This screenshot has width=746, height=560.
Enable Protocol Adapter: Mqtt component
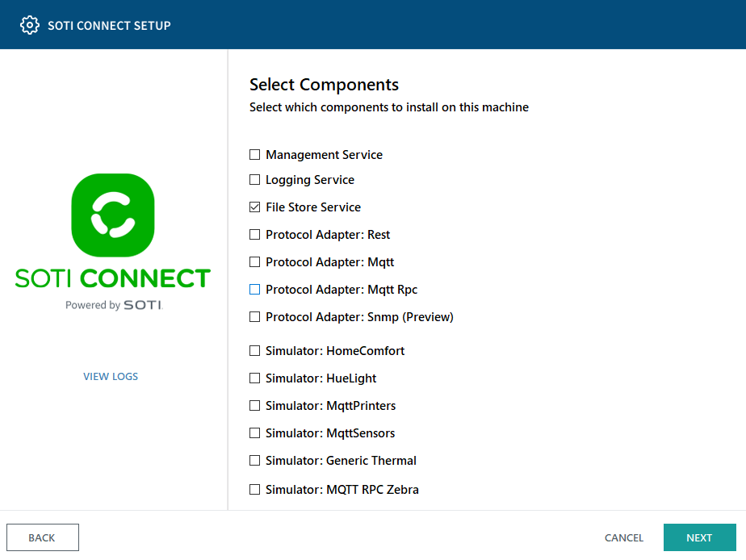(255, 262)
